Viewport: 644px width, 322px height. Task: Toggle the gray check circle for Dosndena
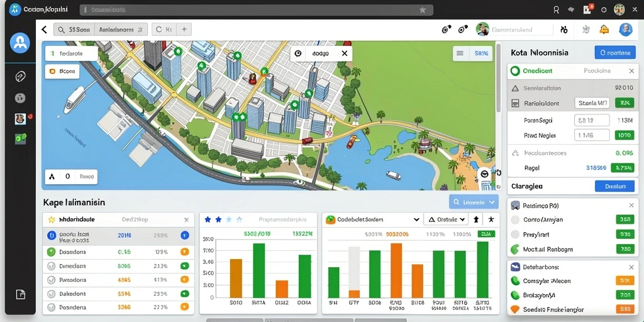click(x=52, y=307)
